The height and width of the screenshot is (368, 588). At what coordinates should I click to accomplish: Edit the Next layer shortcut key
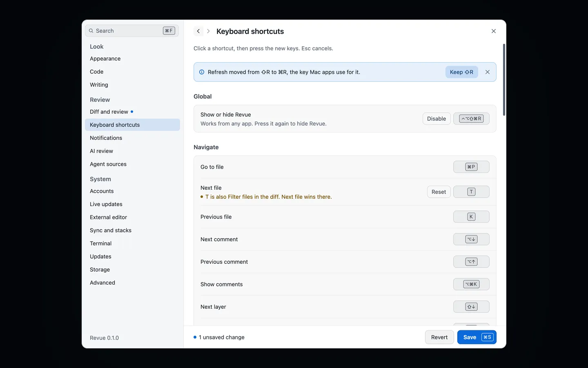point(471,307)
